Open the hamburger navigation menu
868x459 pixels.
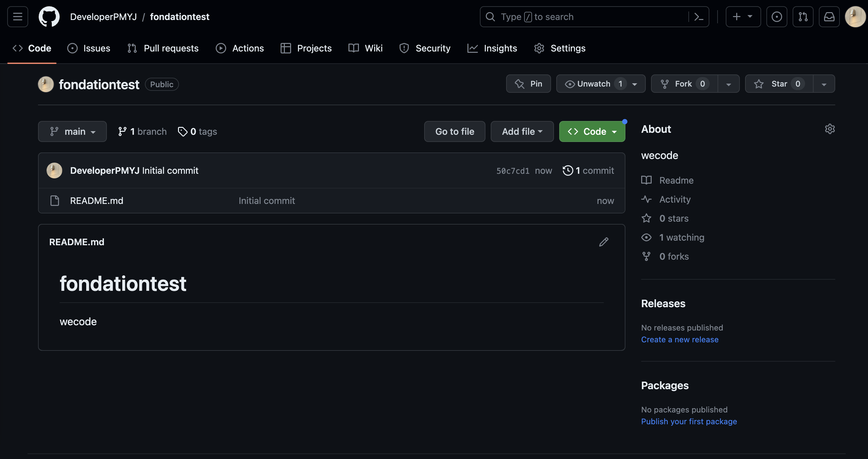[17, 16]
